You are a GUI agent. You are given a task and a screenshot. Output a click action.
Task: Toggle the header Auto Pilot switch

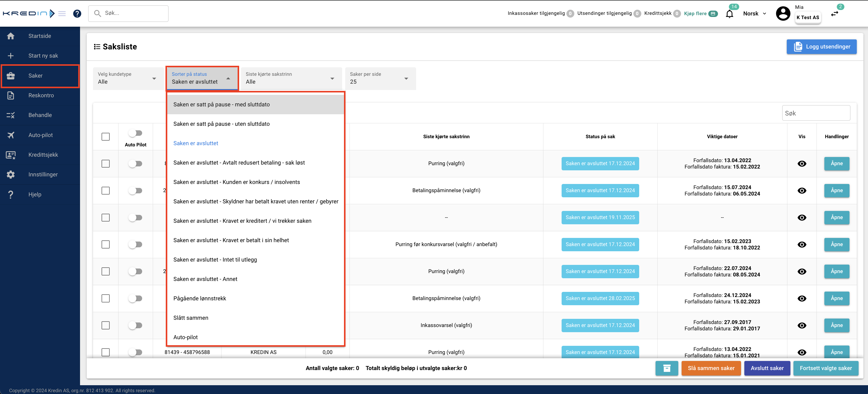point(135,133)
